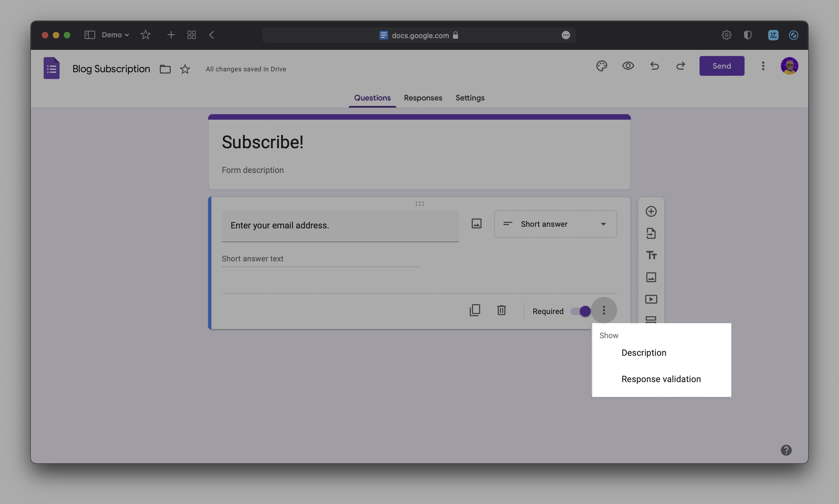Click the redo arrow icon

(x=680, y=66)
